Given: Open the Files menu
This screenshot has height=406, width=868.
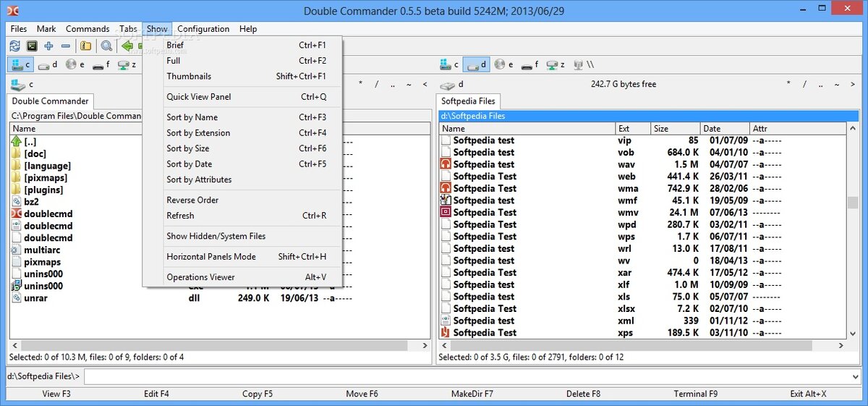Looking at the screenshot, I should click(19, 29).
